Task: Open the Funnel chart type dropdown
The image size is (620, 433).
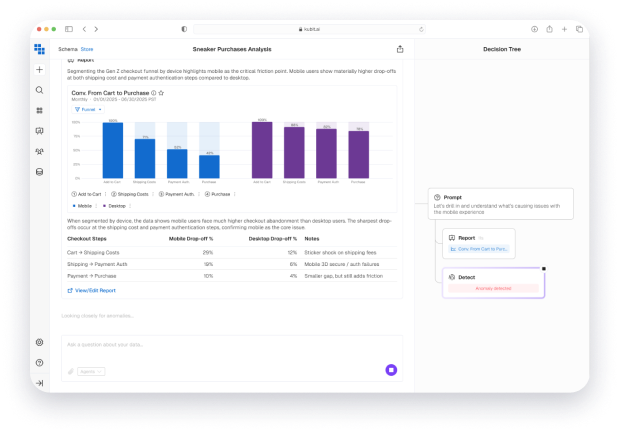Action: click(x=88, y=109)
